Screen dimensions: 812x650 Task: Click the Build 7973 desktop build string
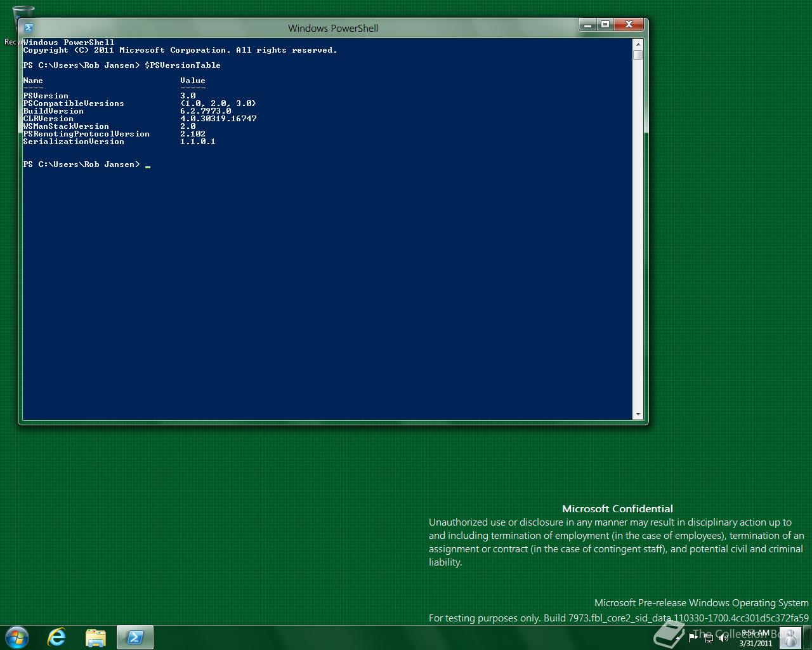(619, 618)
